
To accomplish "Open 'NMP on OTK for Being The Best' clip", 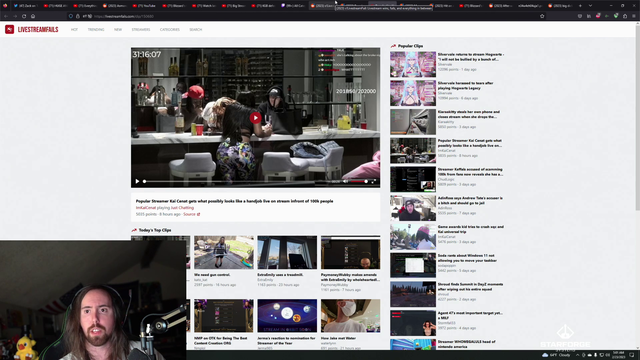I will tap(224, 316).
